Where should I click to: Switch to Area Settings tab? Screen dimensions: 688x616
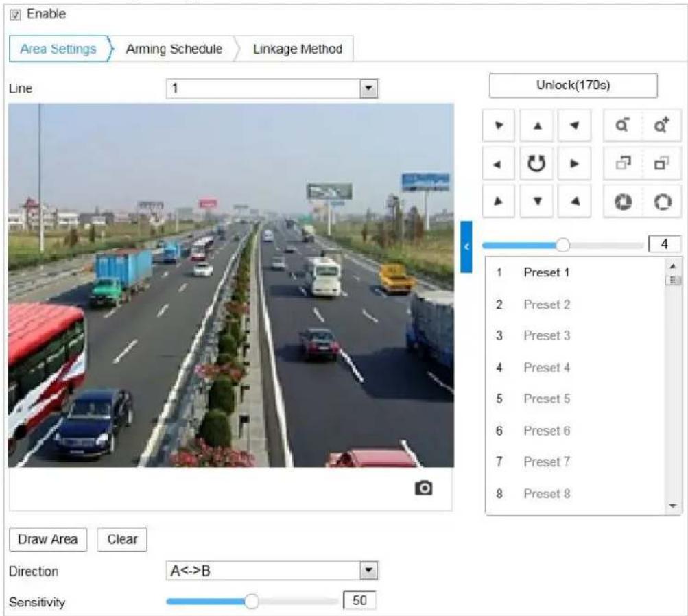click(58, 49)
